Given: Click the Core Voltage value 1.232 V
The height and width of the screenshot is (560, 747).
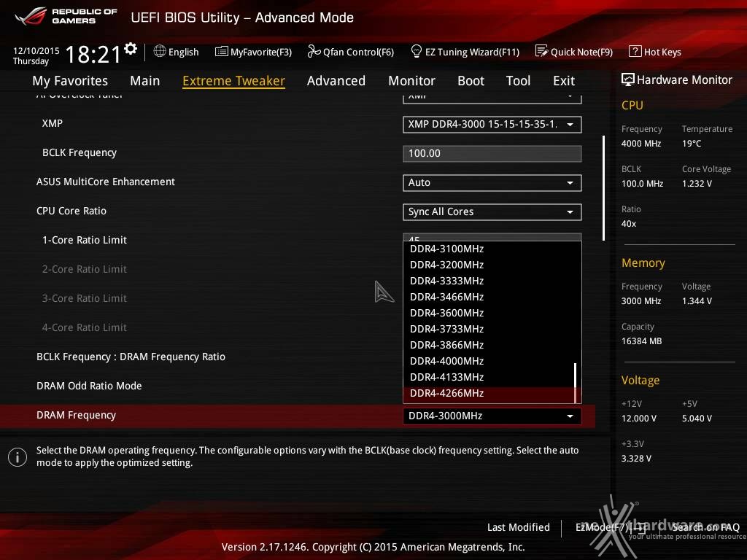Looking at the screenshot, I should coord(697,183).
